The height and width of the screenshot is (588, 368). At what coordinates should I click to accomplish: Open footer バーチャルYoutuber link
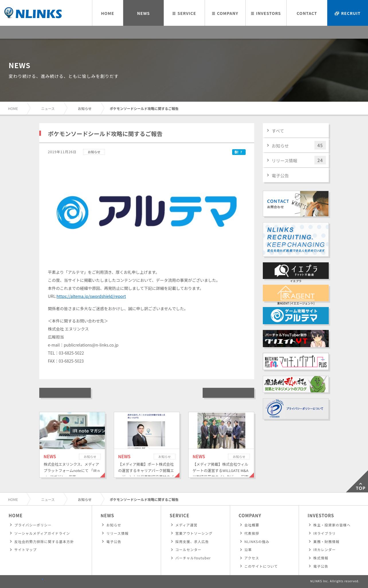(x=193, y=558)
